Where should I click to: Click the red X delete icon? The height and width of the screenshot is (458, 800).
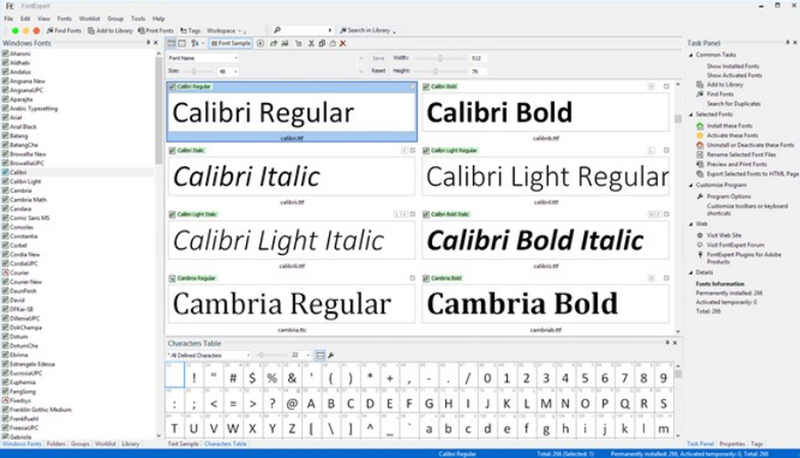[x=343, y=43]
